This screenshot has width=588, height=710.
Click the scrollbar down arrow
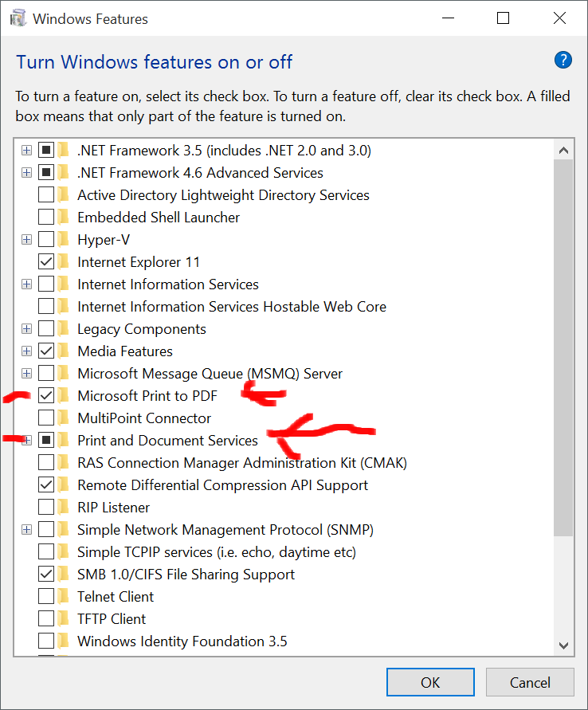click(x=563, y=645)
